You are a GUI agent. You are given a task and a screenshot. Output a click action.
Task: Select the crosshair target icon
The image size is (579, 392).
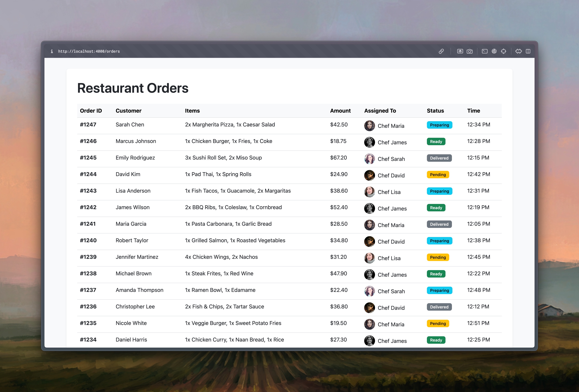pyautogui.click(x=504, y=51)
